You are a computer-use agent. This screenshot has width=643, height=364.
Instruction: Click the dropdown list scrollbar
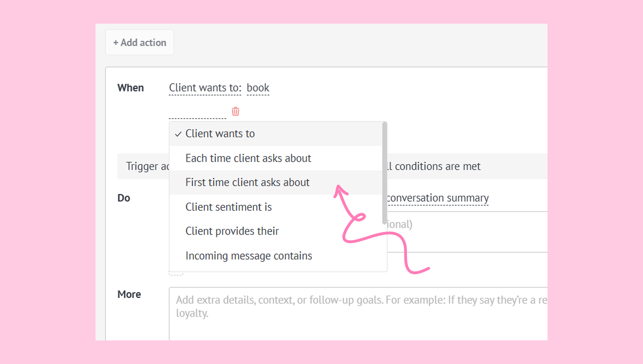[x=384, y=173]
